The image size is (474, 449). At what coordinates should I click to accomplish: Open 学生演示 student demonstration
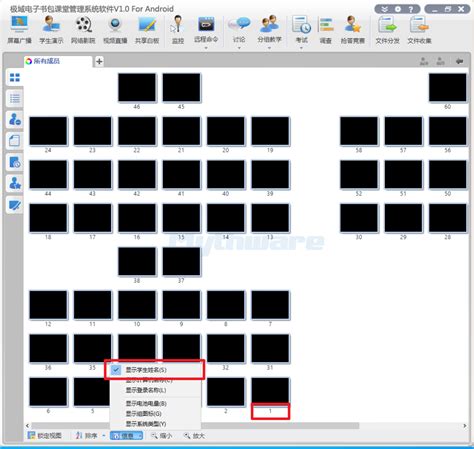click(51, 30)
